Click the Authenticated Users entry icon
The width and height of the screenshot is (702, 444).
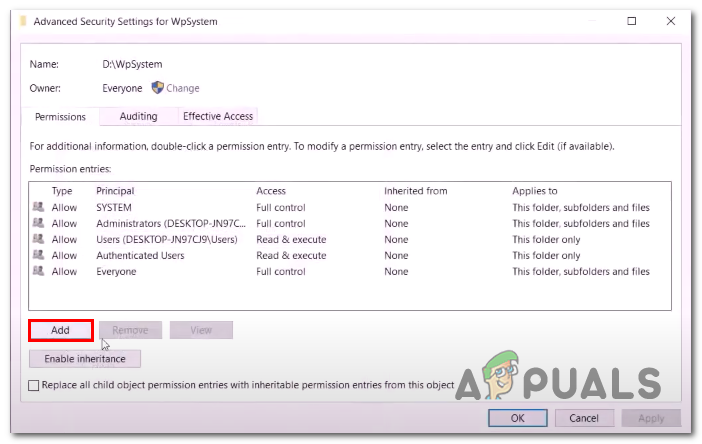[x=38, y=256]
